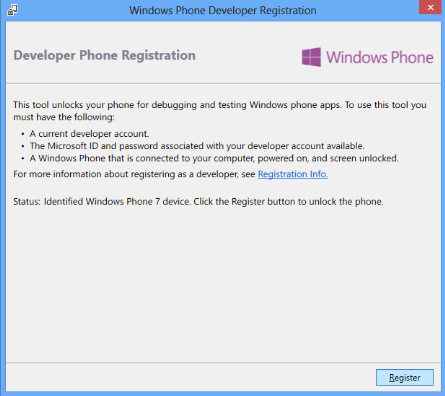Click the app icon in title bar
Image resolution: width=445 pixels, height=396 pixels.
click(x=12, y=10)
